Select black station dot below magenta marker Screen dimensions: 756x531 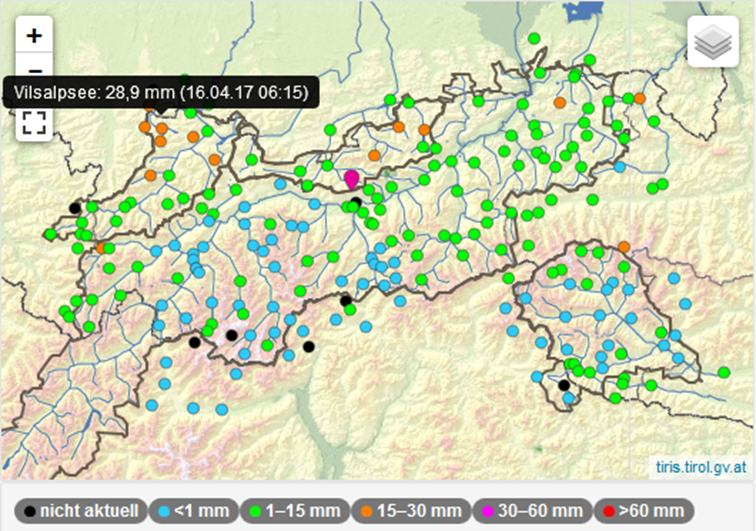(356, 202)
